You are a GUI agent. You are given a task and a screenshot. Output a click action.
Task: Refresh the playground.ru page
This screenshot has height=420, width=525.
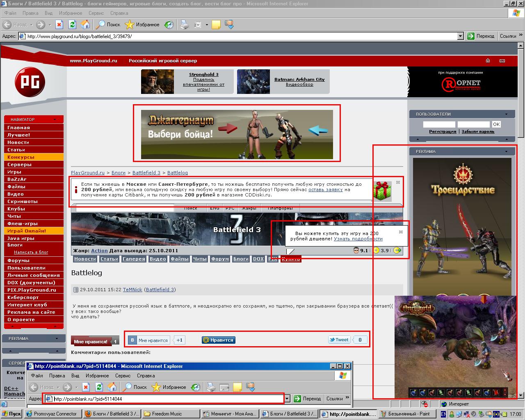[x=72, y=25]
